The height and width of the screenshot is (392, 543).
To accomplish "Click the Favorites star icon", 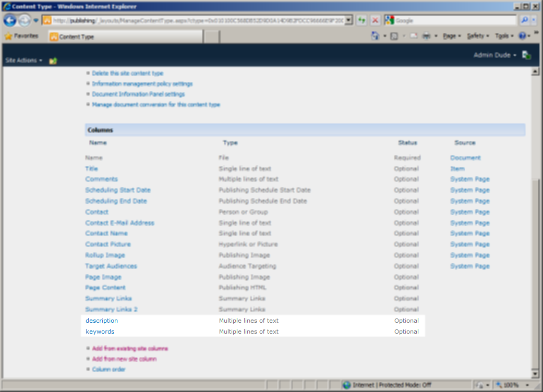I will 8,36.
